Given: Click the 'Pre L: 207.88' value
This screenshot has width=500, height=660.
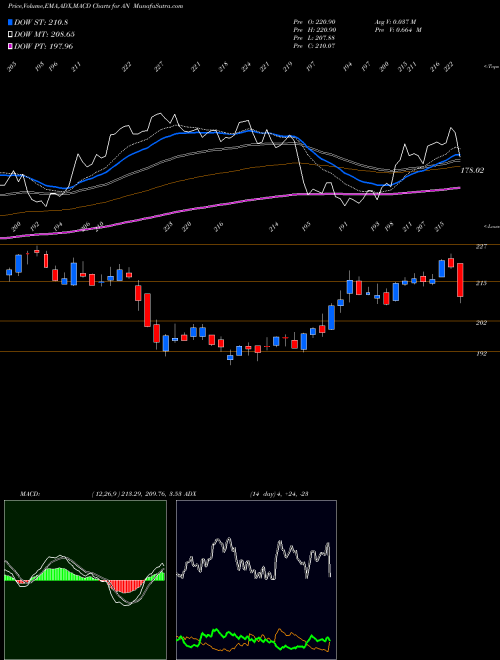Looking at the screenshot, I should pyautogui.click(x=314, y=38).
